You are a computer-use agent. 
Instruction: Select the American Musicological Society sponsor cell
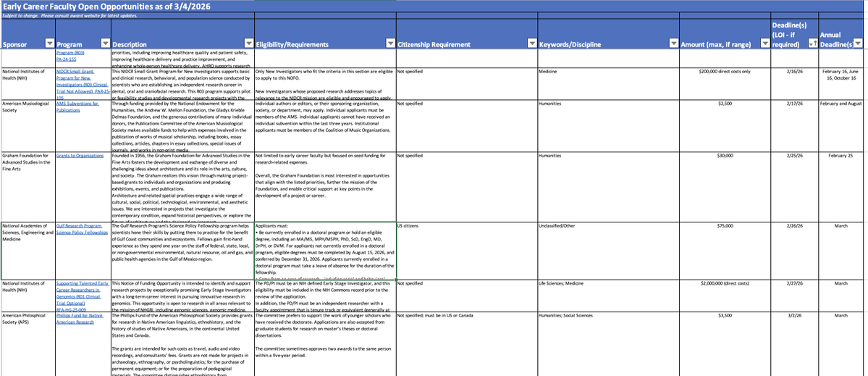coord(28,125)
